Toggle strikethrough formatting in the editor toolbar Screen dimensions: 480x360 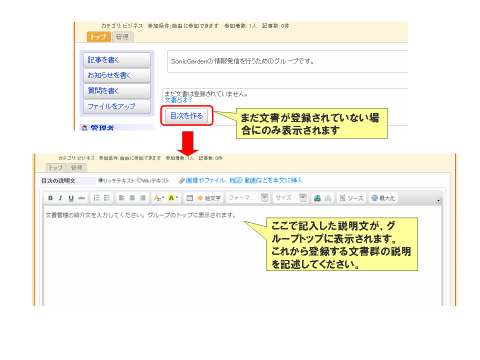tap(81, 198)
